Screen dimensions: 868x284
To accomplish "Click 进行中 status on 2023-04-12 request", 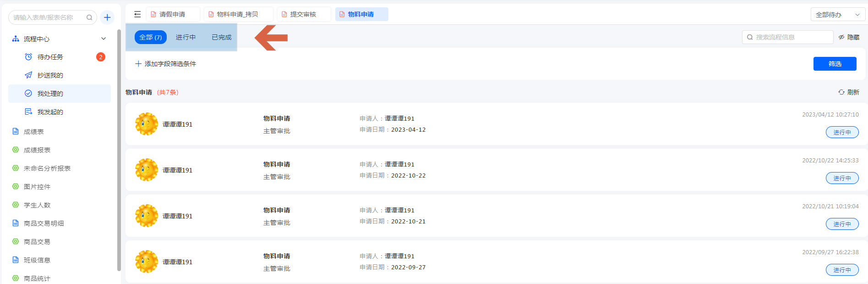I will pos(842,132).
